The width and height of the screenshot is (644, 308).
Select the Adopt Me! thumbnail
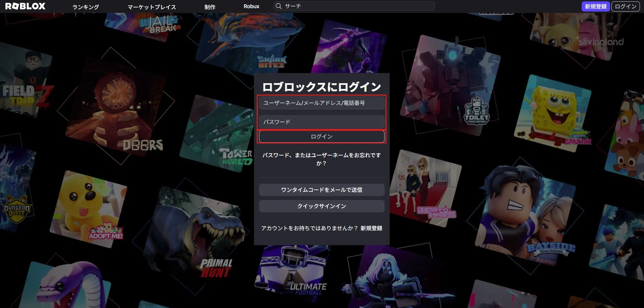click(89, 209)
